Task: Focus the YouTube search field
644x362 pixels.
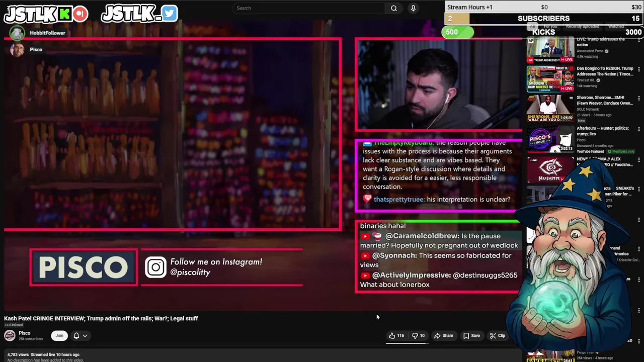Action: tap(309, 8)
